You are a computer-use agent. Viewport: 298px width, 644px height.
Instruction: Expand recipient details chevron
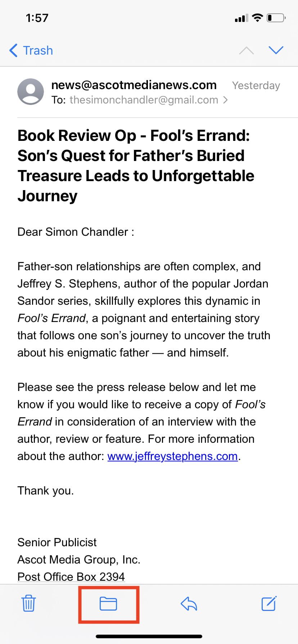pyautogui.click(x=226, y=100)
